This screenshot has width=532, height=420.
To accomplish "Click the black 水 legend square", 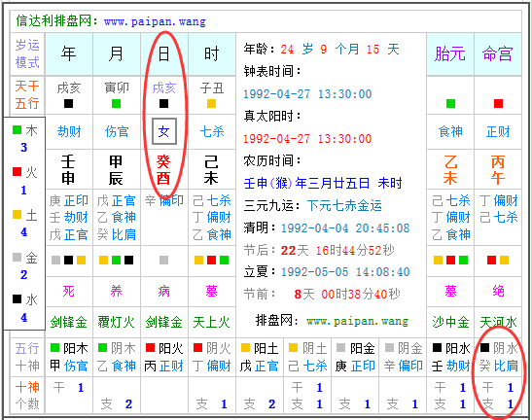I will (17, 298).
